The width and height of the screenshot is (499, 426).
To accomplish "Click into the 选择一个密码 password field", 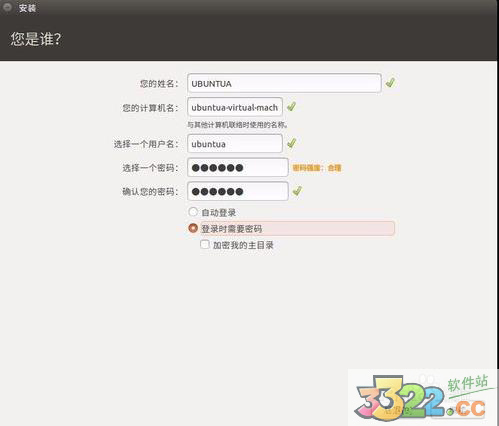I will click(238, 167).
